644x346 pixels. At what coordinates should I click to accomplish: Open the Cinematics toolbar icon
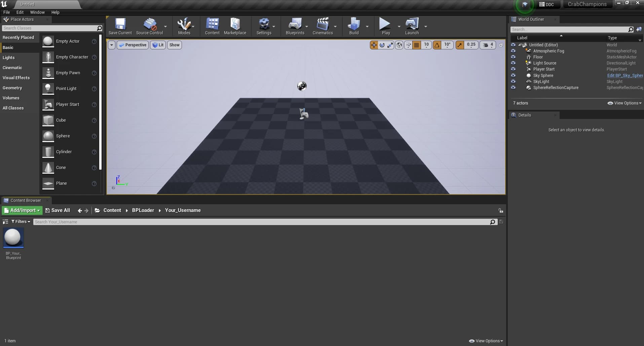(x=323, y=26)
